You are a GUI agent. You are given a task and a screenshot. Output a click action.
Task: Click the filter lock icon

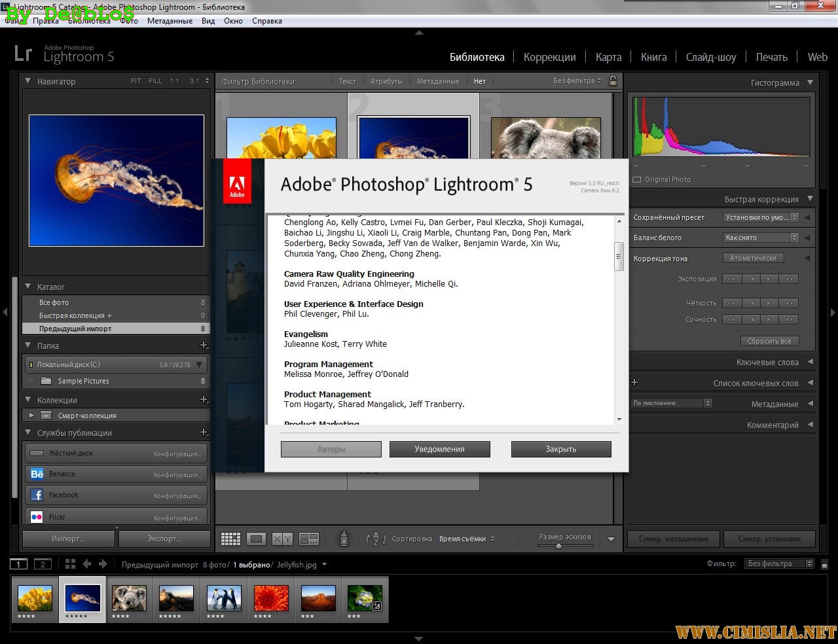pos(613,80)
